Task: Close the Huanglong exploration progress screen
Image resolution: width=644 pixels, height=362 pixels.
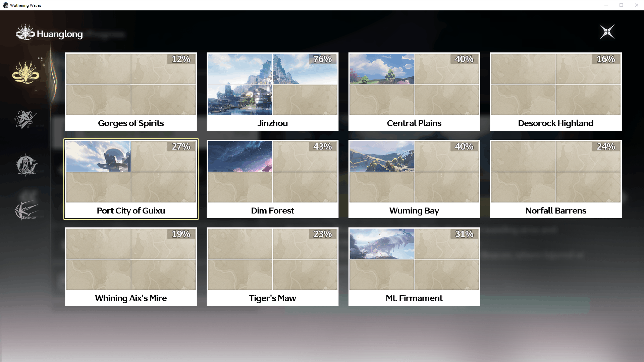Action: coord(607,32)
